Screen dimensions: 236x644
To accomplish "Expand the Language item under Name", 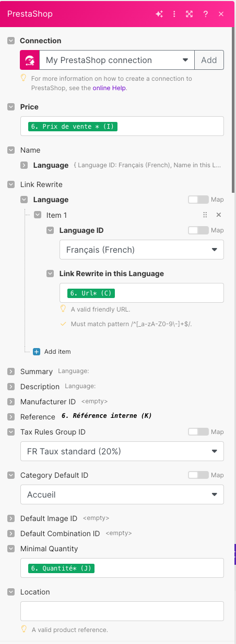I will [24, 165].
